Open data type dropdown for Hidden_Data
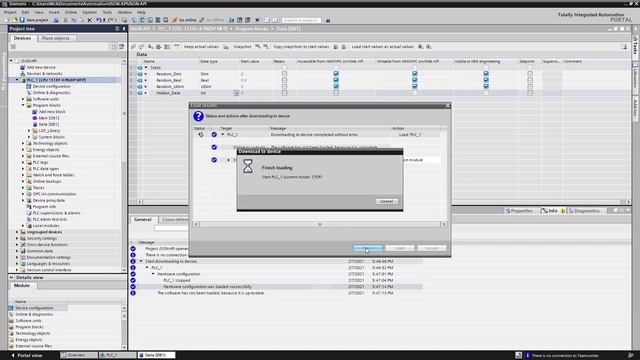The width and height of the screenshot is (640, 360). click(236, 93)
